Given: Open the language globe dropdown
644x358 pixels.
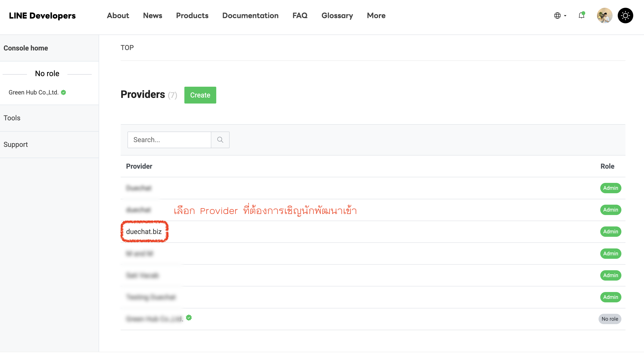Looking at the screenshot, I should (x=560, y=16).
